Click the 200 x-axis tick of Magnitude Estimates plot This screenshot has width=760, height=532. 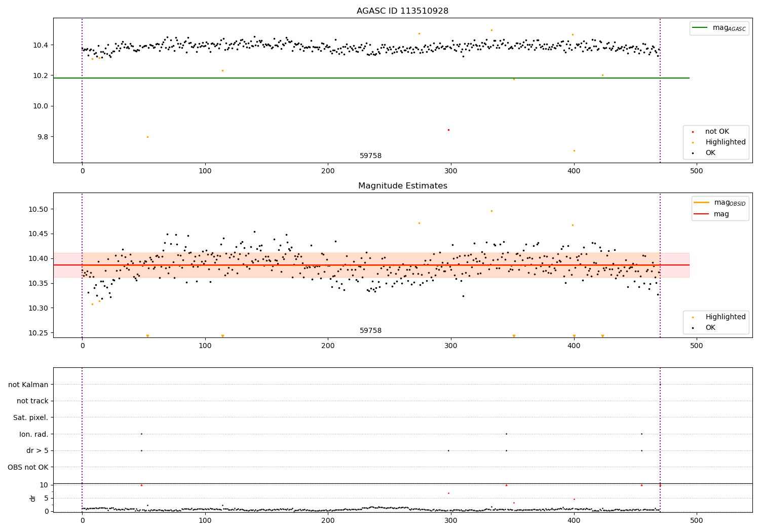tap(328, 346)
